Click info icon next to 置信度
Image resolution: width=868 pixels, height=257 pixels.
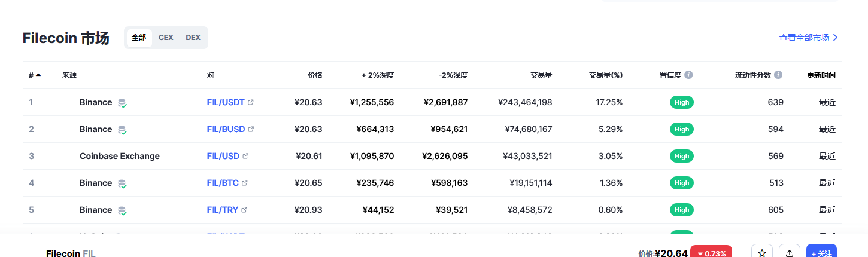(688, 75)
